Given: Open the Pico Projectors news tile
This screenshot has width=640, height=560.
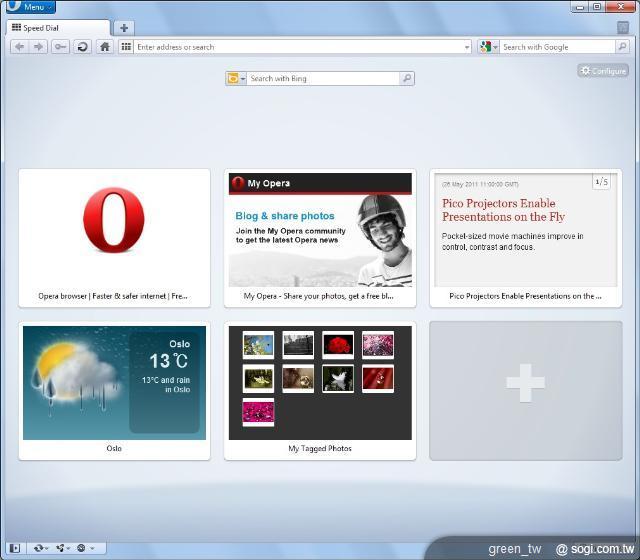Looking at the screenshot, I should pyautogui.click(x=526, y=238).
